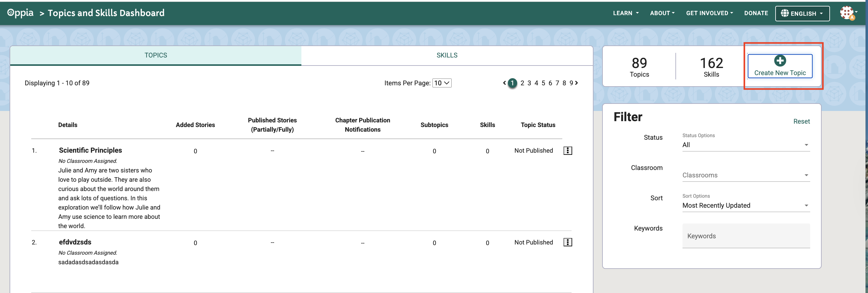Viewport: 868px width, 293px height.
Task: Select current page 1 in pagination
Action: pos(512,83)
